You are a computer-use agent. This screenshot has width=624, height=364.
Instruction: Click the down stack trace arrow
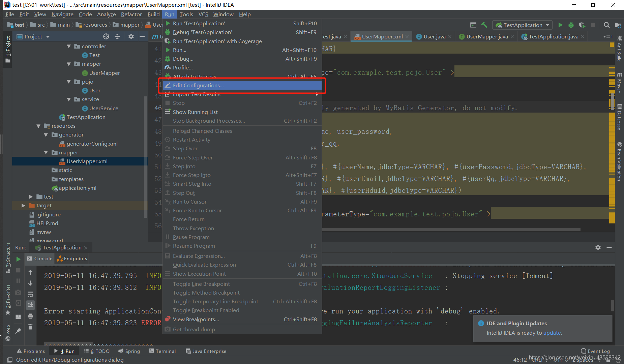[30, 283]
